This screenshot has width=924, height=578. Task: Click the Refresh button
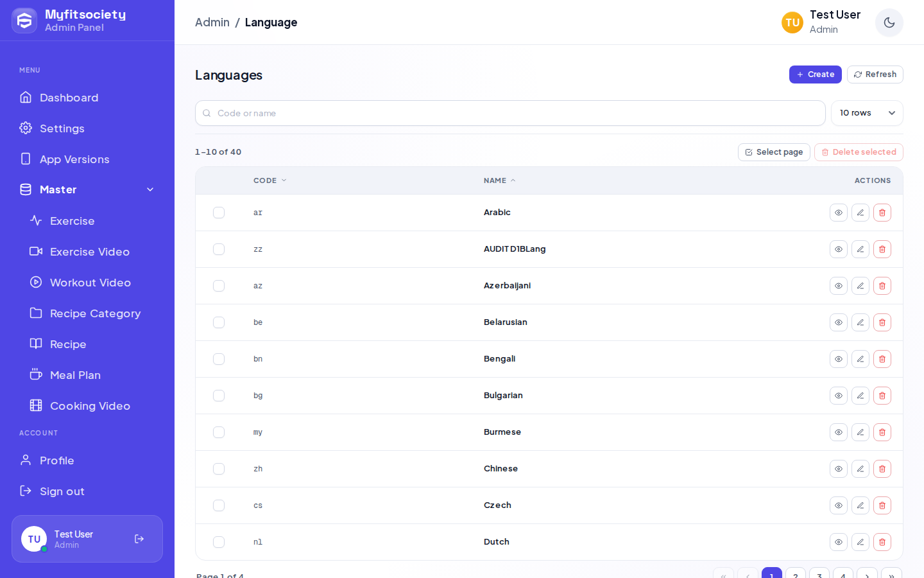coord(875,74)
